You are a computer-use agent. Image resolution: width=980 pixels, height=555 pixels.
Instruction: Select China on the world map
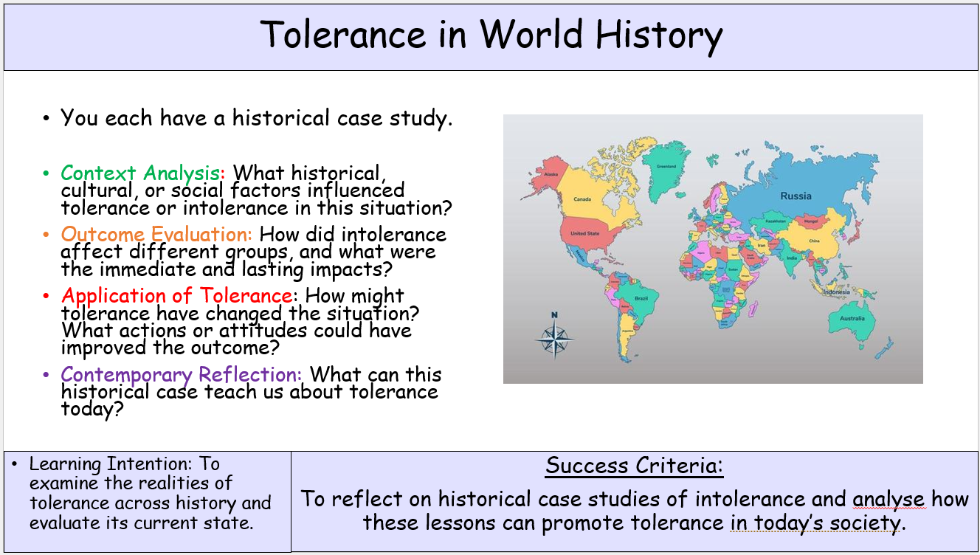[813, 241]
